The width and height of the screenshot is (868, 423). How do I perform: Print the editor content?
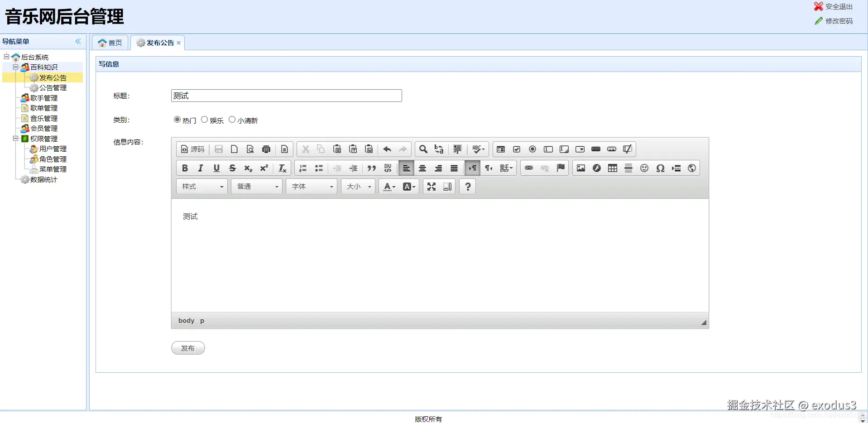266,149
